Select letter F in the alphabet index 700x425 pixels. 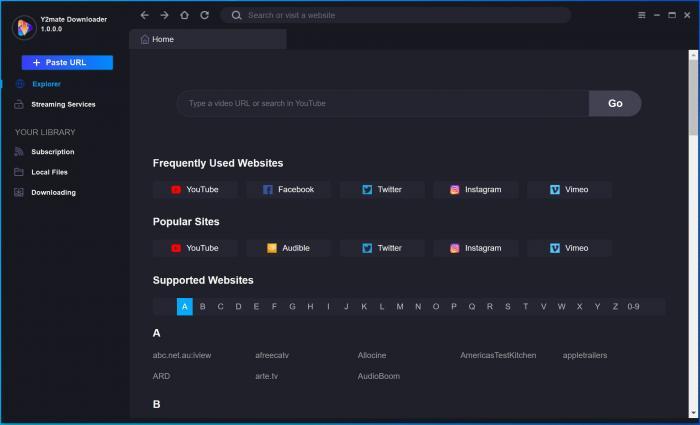[274, 307]
